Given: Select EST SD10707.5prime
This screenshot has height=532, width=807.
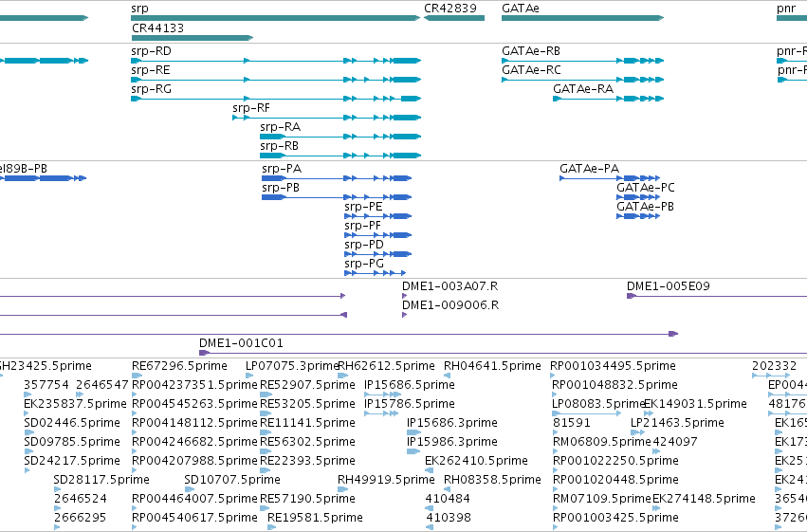Looking at the screenshot, I should [190, 489].
